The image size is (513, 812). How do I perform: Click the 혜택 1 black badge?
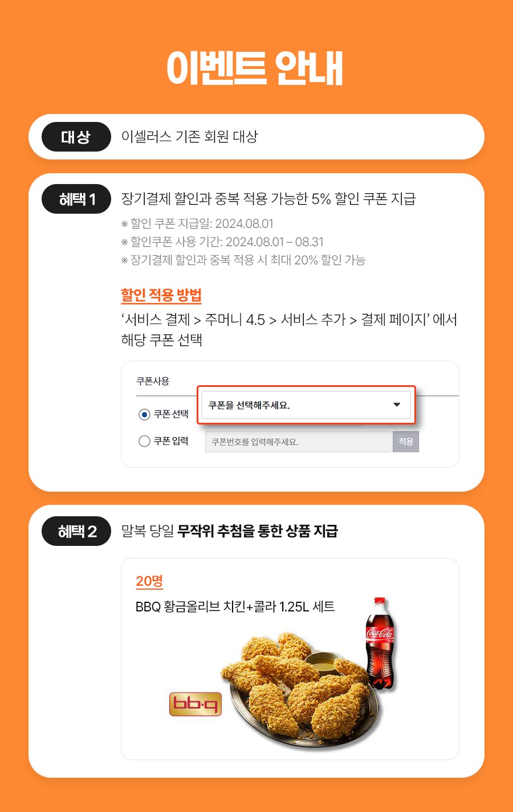pyautogui.click(x=76, y=199)
